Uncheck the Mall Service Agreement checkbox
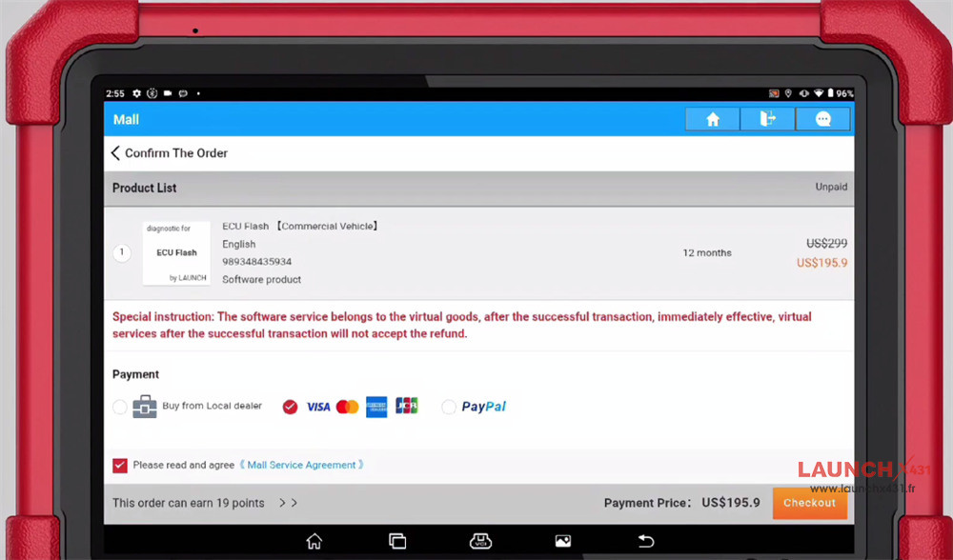 click(x=119, y=466)
